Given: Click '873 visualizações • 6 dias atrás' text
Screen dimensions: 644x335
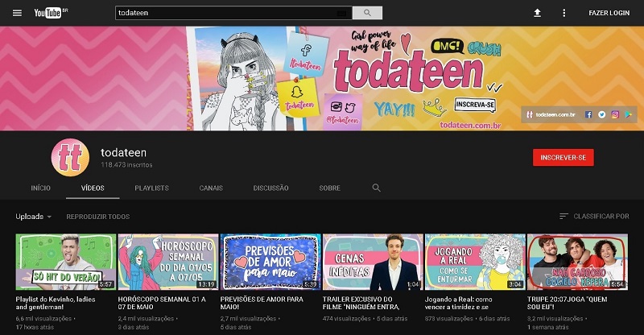Looking at the screenshot, I should coord(468,319).
